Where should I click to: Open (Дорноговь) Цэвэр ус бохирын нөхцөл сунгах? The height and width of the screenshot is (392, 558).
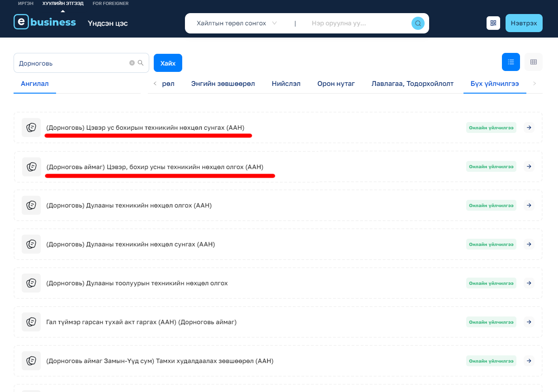pyautogui.click(x=145, y=128)
